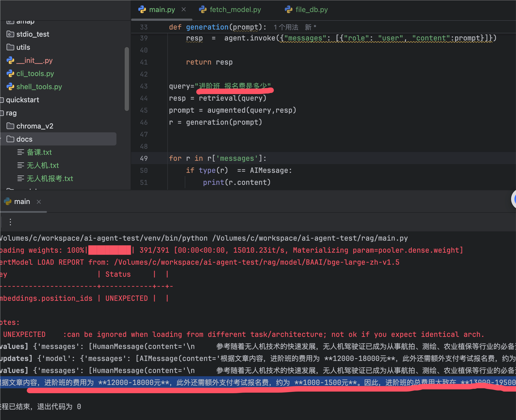Collapse the docs folder
Image resolution: width=516 pixels, height=420 pixels.
click(1, 139)
